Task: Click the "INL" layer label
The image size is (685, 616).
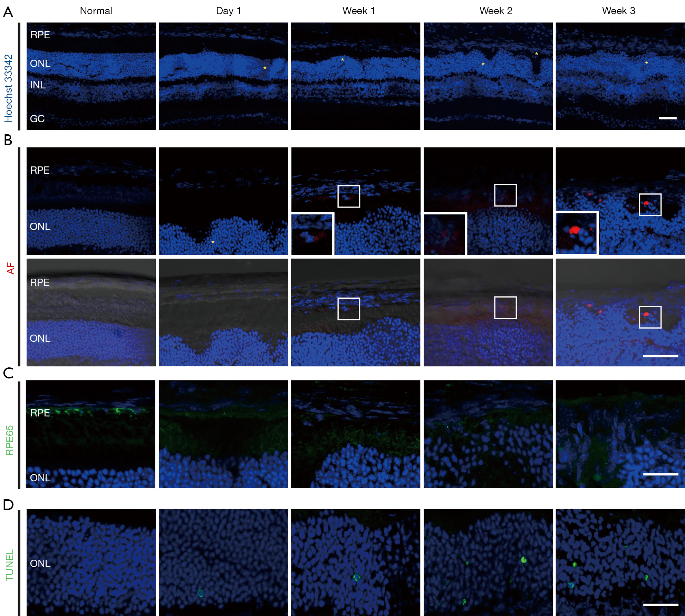Action: (38, 85)
